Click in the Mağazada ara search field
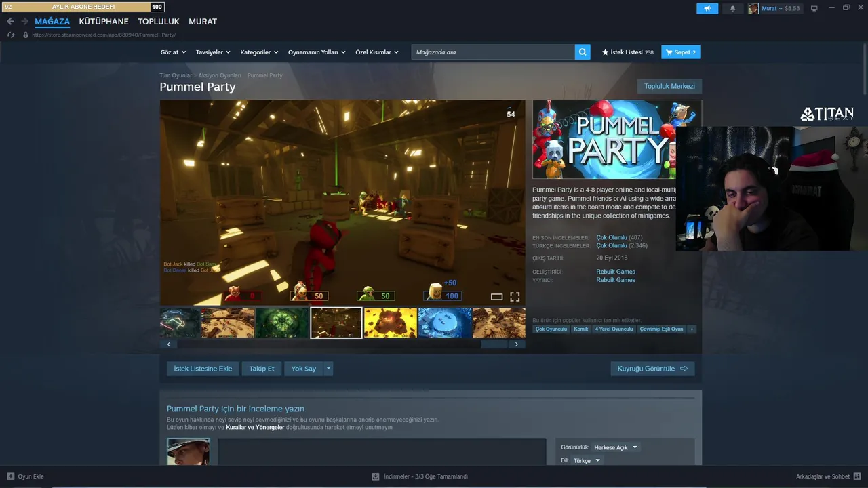Viewport: 868px width, 488px height. (493, 52)
